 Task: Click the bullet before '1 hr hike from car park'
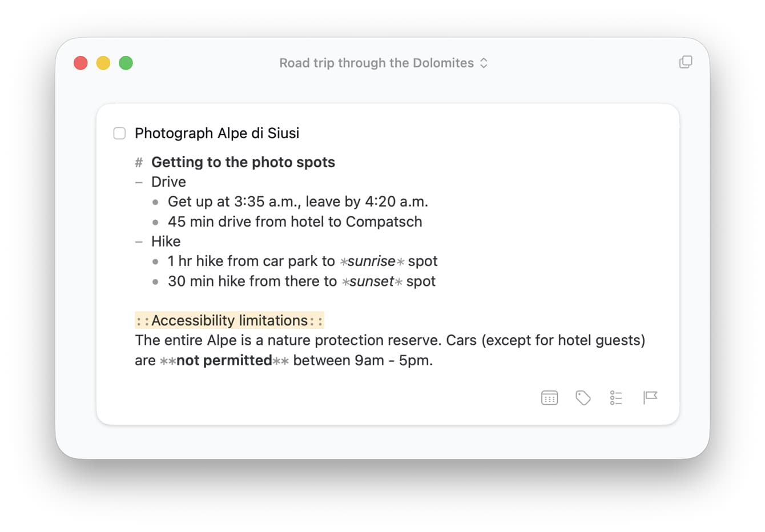click(155, 261)
